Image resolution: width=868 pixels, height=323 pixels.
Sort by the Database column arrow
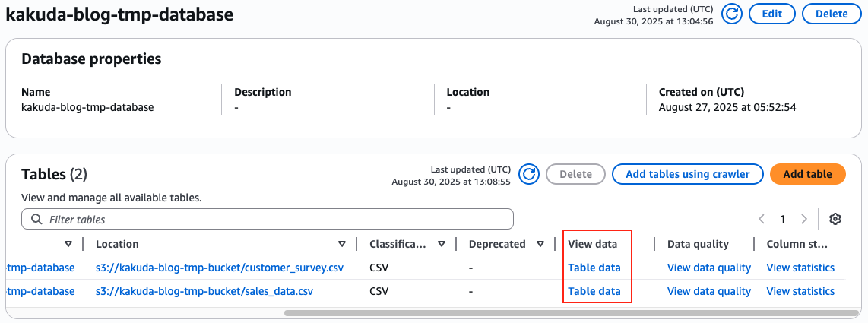coord(68,244)
